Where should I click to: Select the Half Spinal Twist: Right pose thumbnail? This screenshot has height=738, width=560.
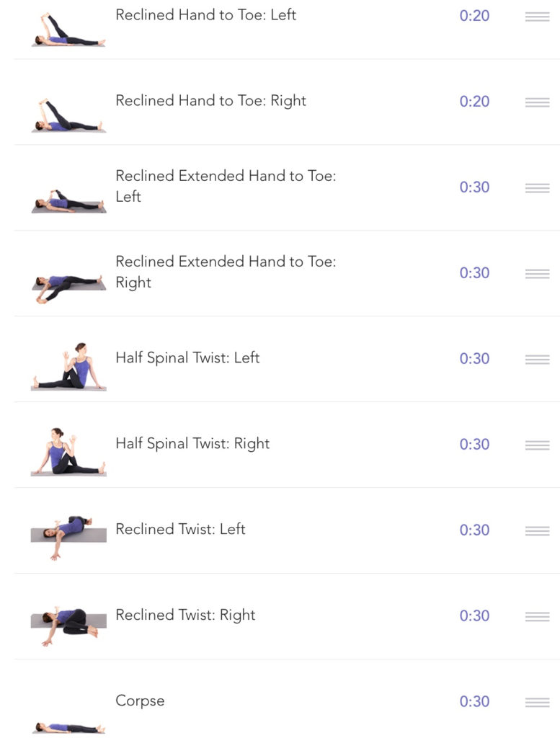coord(68,452)
